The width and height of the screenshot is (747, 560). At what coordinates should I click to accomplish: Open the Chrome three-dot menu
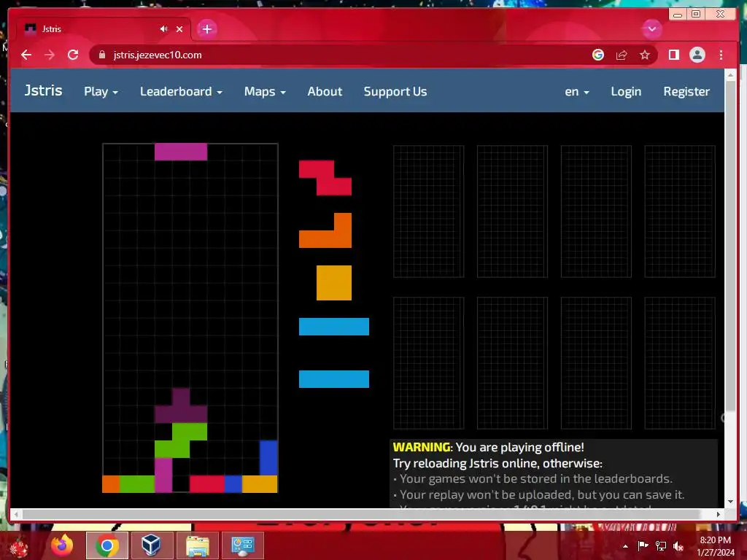721,55
